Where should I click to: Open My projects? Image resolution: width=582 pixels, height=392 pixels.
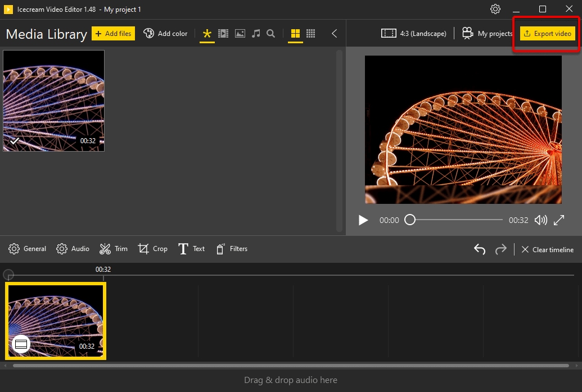click(x=487, y=33)
